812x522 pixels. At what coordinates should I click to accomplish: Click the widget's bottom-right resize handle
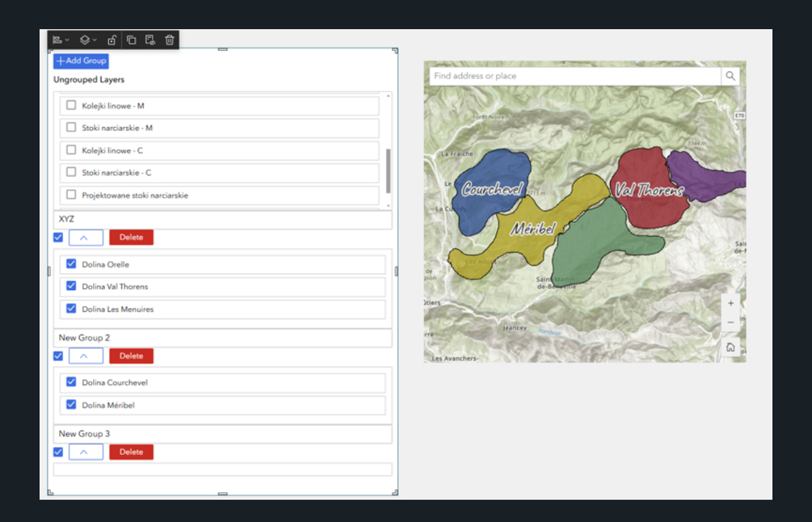tap(395, 492)
